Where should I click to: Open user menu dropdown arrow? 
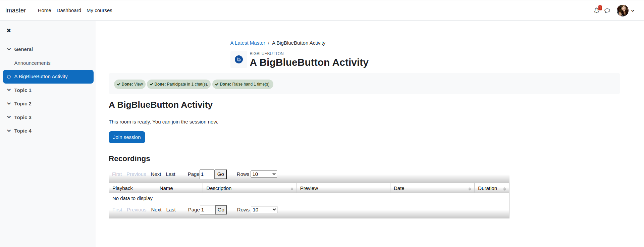point(633,11)
